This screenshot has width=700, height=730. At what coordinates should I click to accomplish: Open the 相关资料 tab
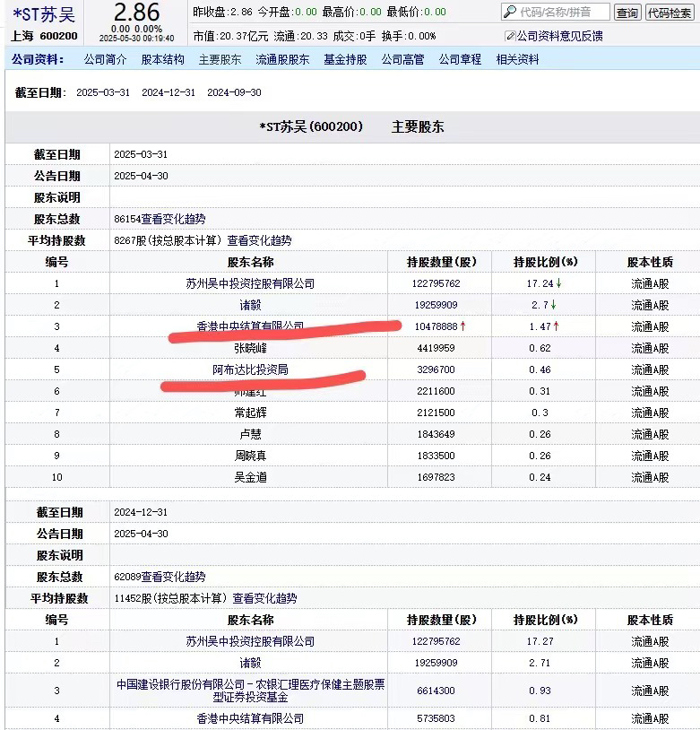(x=517, y=59)
